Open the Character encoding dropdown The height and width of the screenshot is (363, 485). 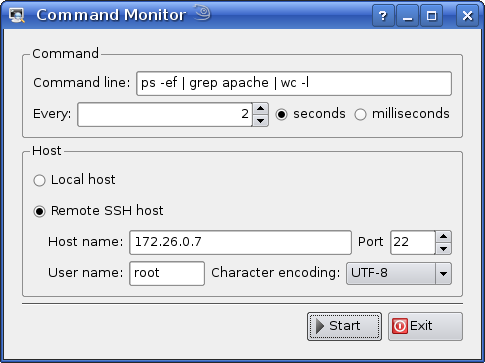tap(399, 274)
